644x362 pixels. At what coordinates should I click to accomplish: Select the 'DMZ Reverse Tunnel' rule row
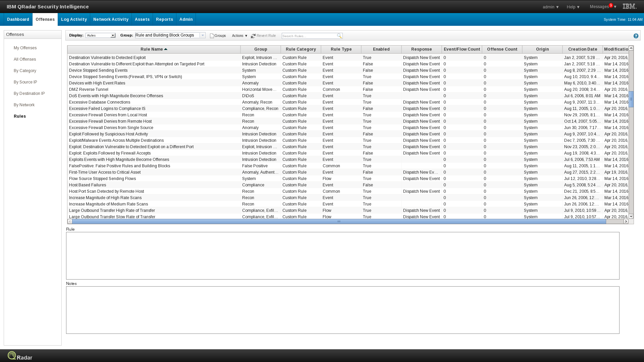(x=89, y=89)
